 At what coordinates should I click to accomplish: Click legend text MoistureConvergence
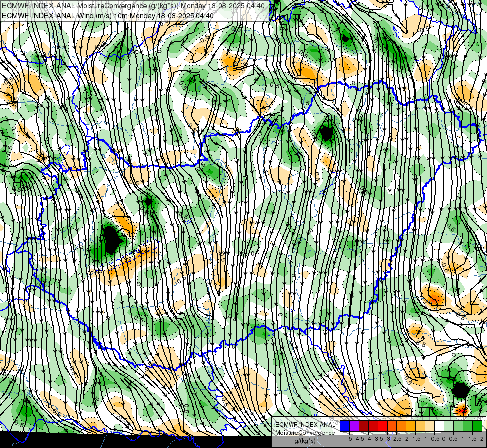click(305, 433)
